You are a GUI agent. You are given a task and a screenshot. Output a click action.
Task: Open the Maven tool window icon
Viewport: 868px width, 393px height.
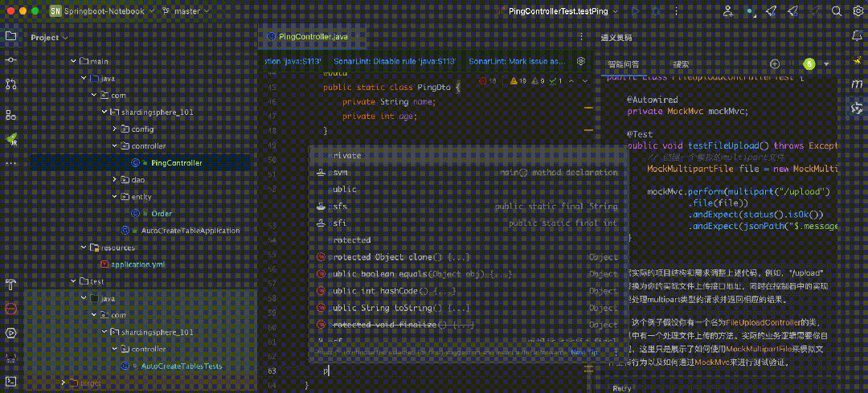(x=857, y=84)
